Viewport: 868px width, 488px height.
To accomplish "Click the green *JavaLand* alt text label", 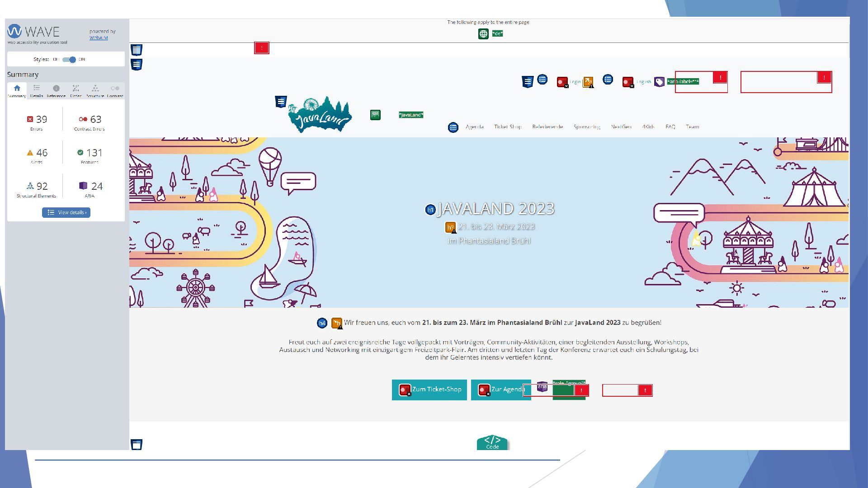I will [x=411, y=115].
